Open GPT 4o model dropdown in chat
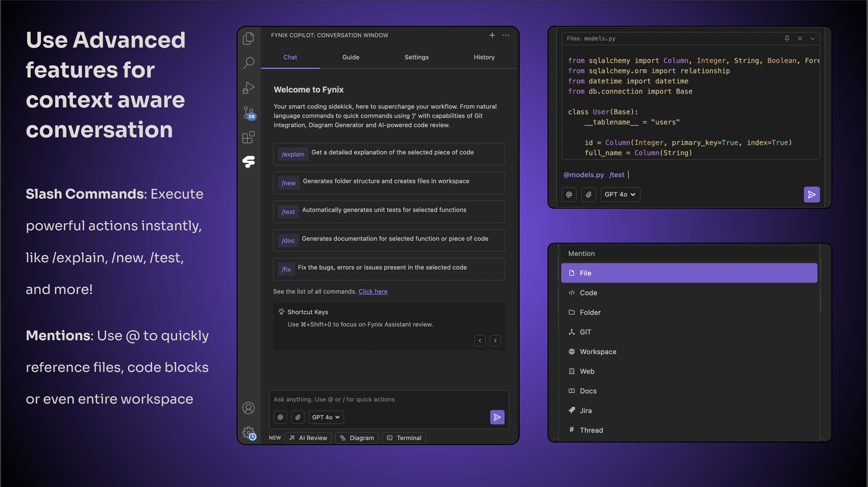The image size is (868, 487). point(326,417)
